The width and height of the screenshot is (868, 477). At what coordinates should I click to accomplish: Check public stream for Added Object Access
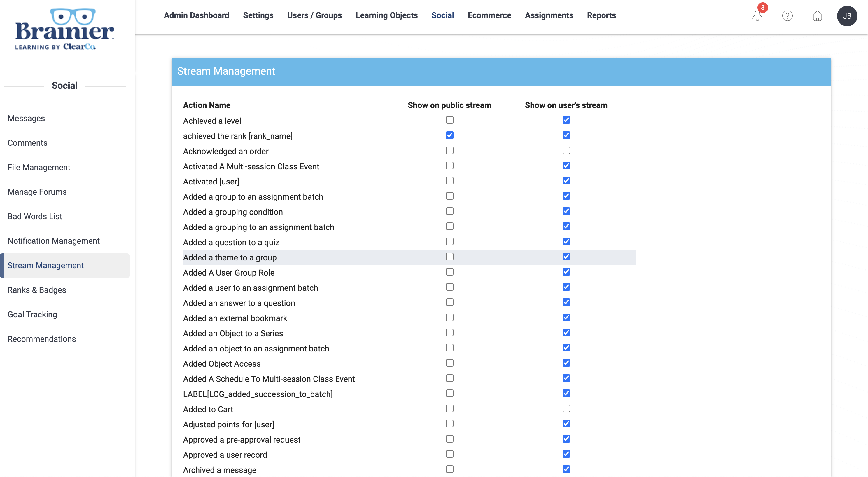449,363
